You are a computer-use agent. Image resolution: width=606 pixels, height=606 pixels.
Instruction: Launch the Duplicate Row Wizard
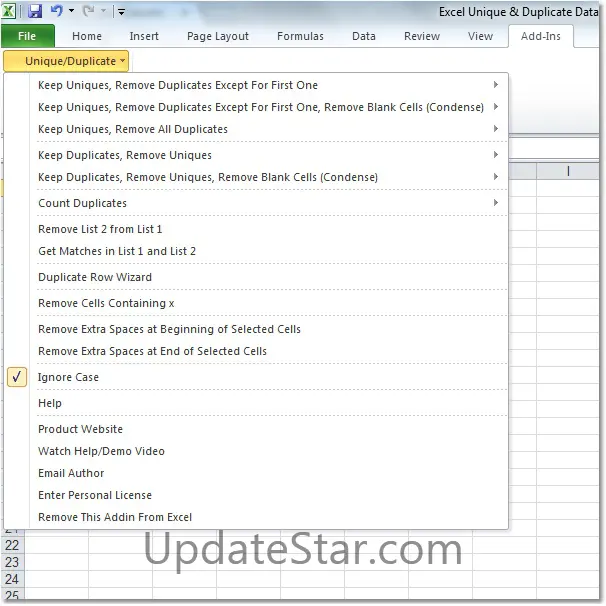pyautogui.click(x=269, y=277)
